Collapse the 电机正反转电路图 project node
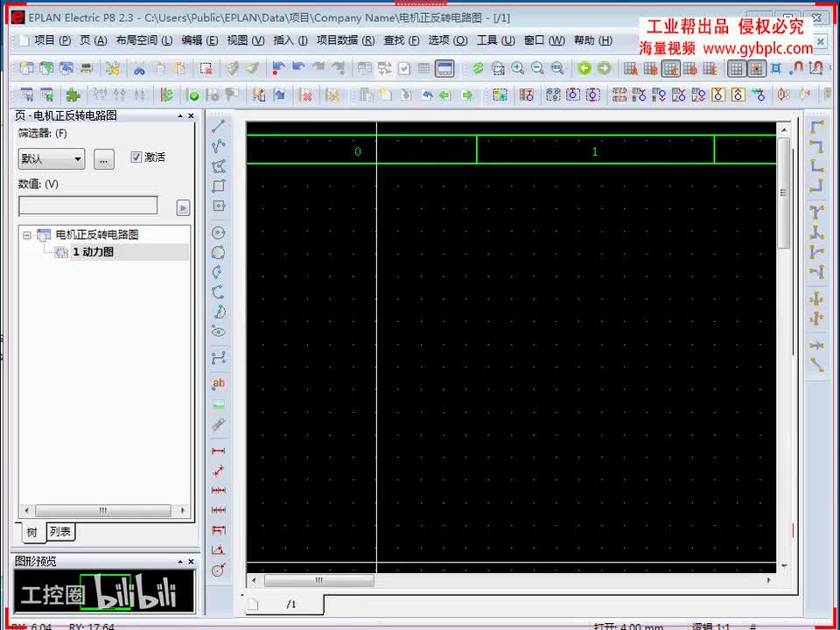The height and width of the screenshot is (630, 840). point(27,234)
